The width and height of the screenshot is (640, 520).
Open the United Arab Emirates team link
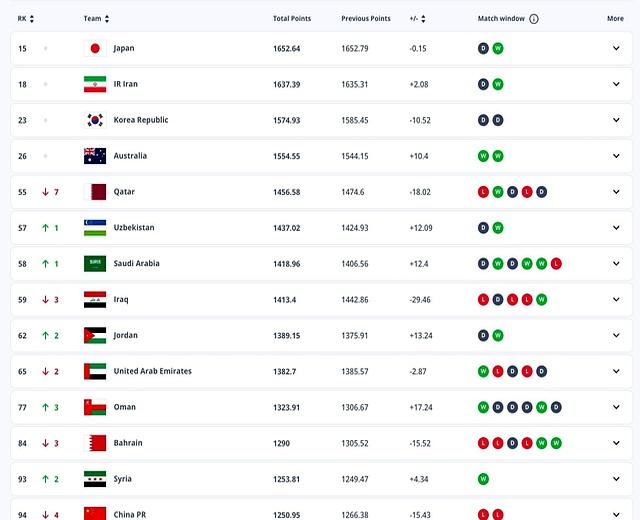point(153,371)
